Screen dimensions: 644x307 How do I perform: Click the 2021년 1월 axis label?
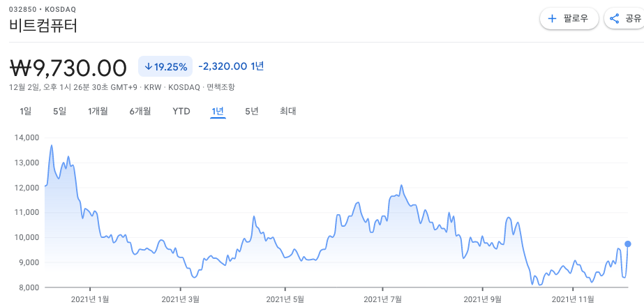pyautogui.click(x=90, y=299)
